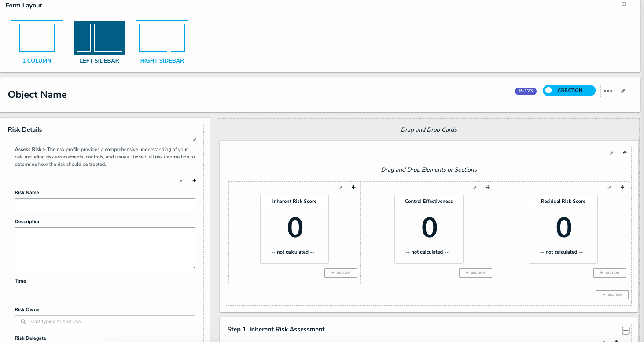Edit the Residual Risk Score card

(x=609, y=188)
